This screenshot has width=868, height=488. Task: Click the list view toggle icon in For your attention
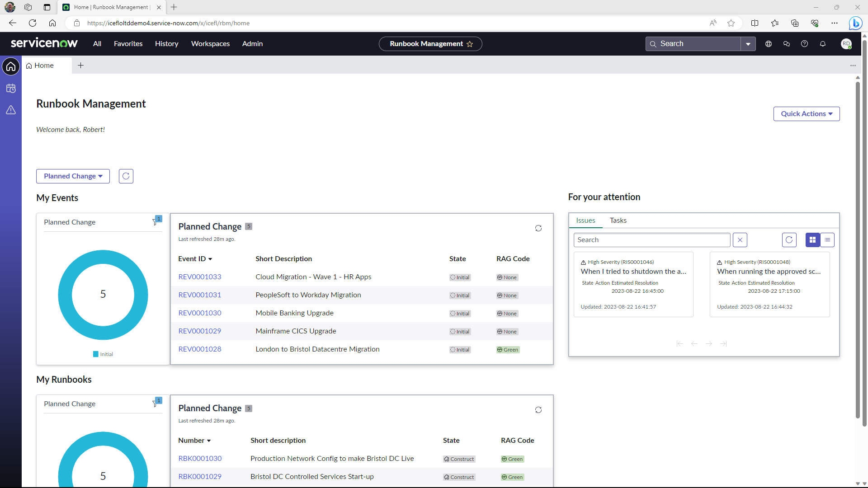[827, 239]
